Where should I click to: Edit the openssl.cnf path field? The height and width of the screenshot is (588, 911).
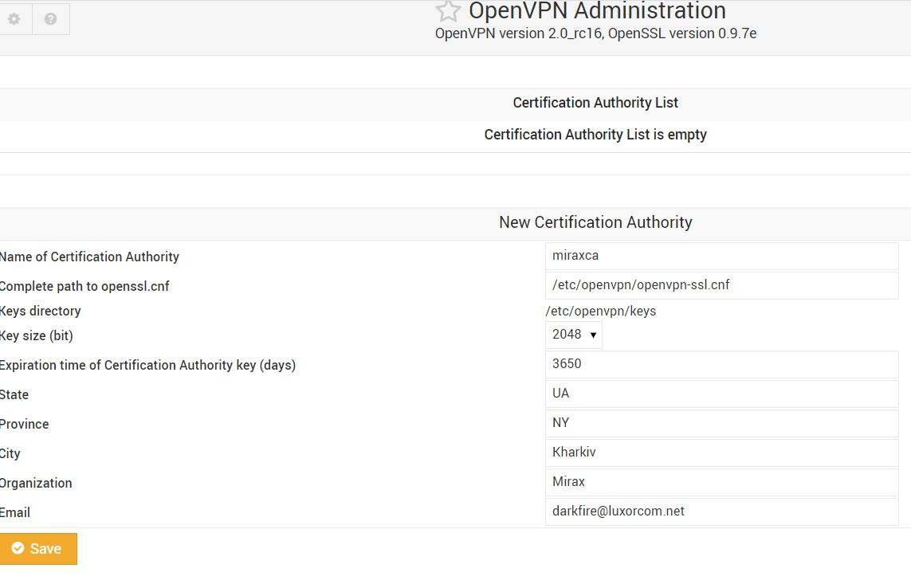click(x=721, y=285)
